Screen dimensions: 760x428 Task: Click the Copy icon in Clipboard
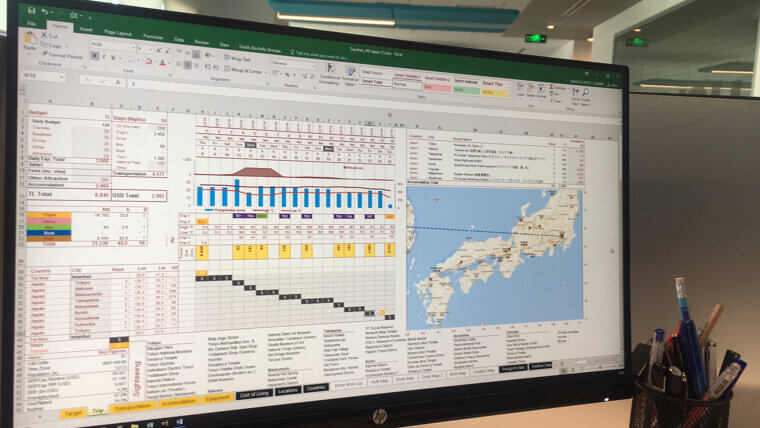point(52,46)
